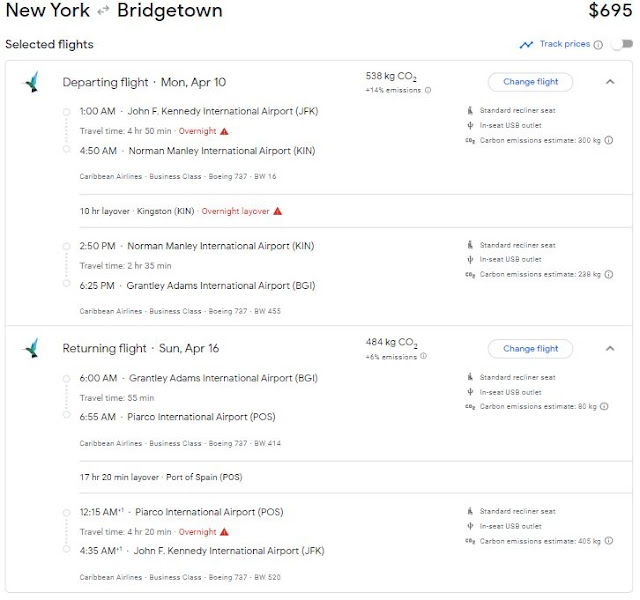Viewport: 640px width, 600px height.
Task: Click returning flight +6% emissions info icon
Action: click(x=423, y=356)
